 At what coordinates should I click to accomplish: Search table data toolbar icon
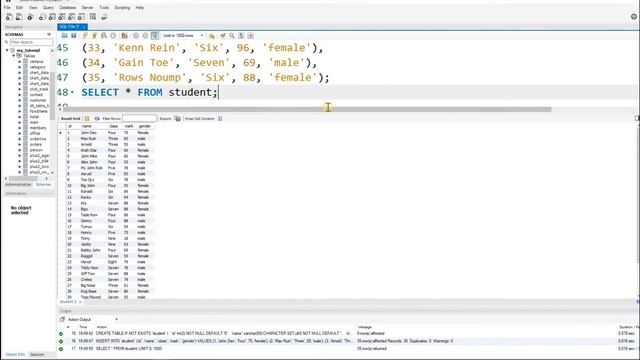pyautogui.click(x=93, y=17)
